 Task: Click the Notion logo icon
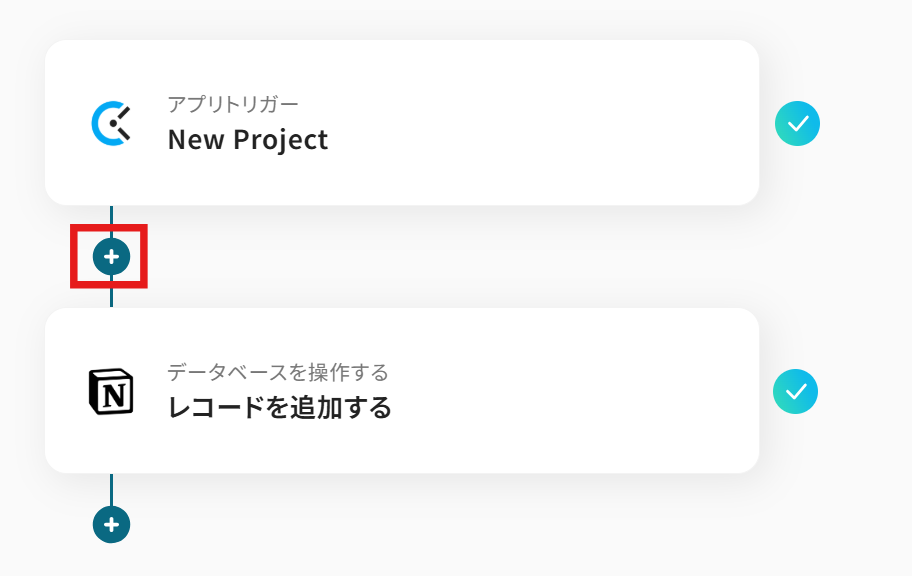110,392
